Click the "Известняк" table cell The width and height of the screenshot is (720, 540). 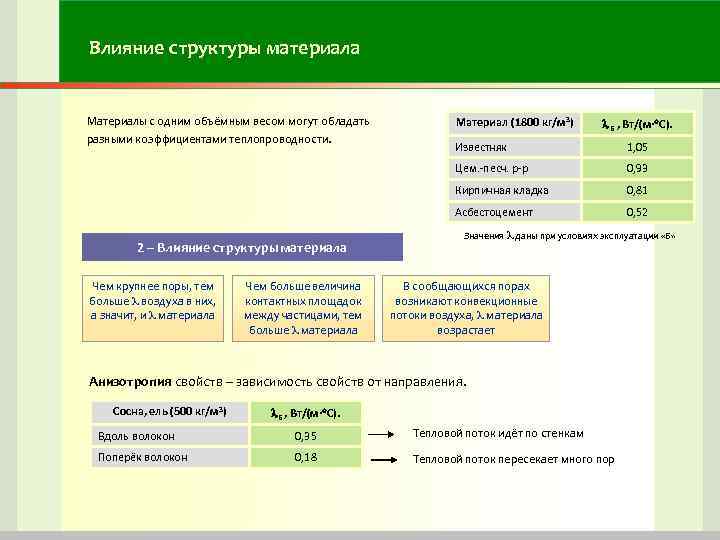[x=514, y=147]
